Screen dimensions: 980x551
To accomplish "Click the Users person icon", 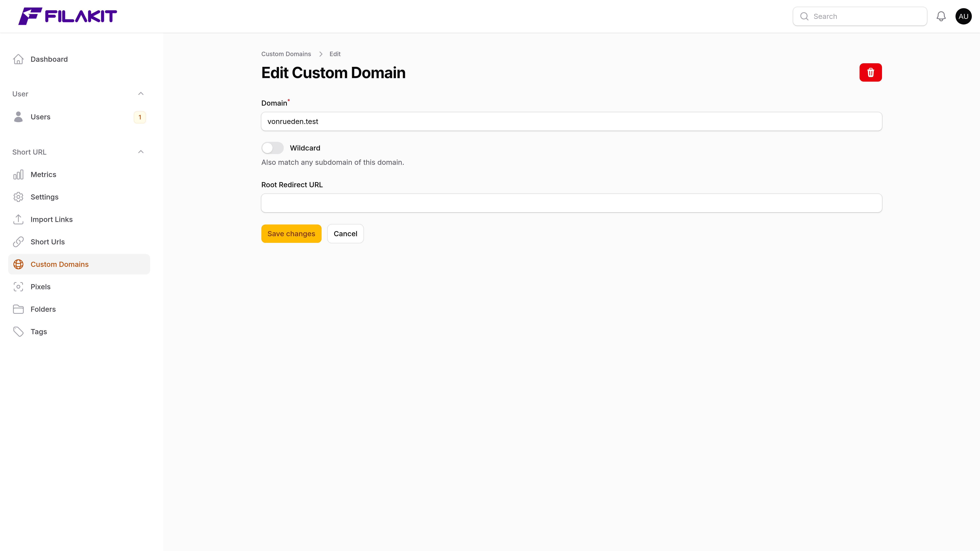I will pyautogui.click(x=18, y=117).
